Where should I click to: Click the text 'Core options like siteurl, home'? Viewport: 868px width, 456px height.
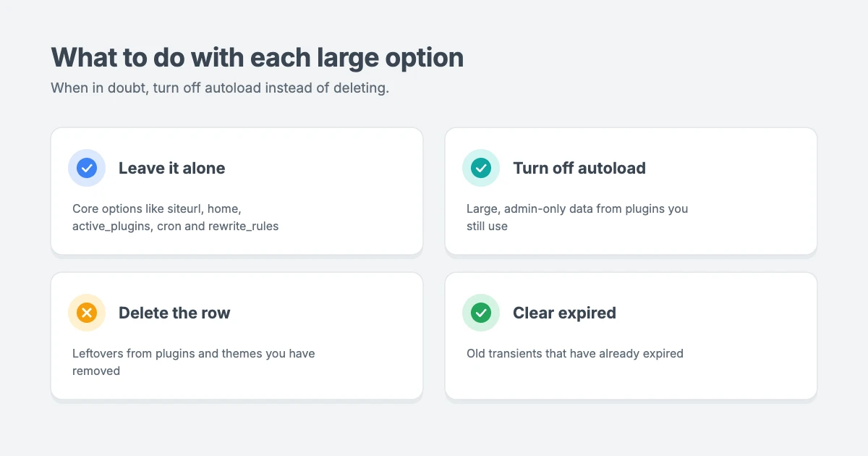tap(156, 208)
